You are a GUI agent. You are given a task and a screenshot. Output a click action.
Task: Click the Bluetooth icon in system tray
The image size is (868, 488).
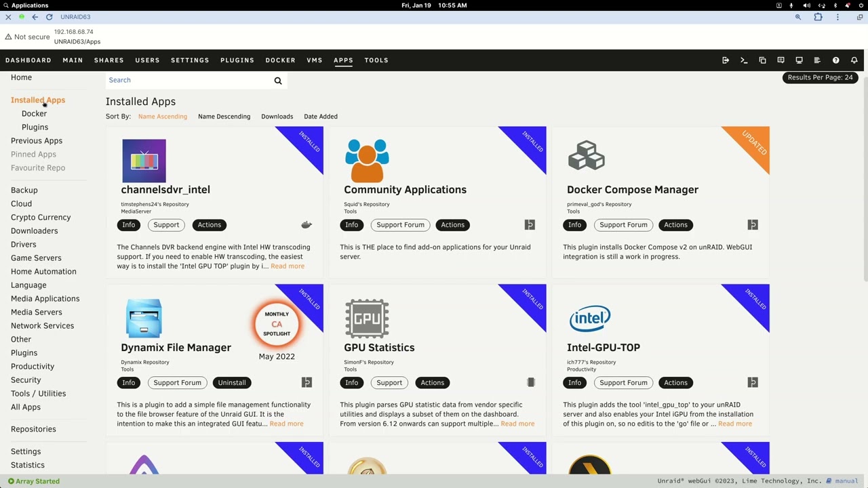(835, 5)
